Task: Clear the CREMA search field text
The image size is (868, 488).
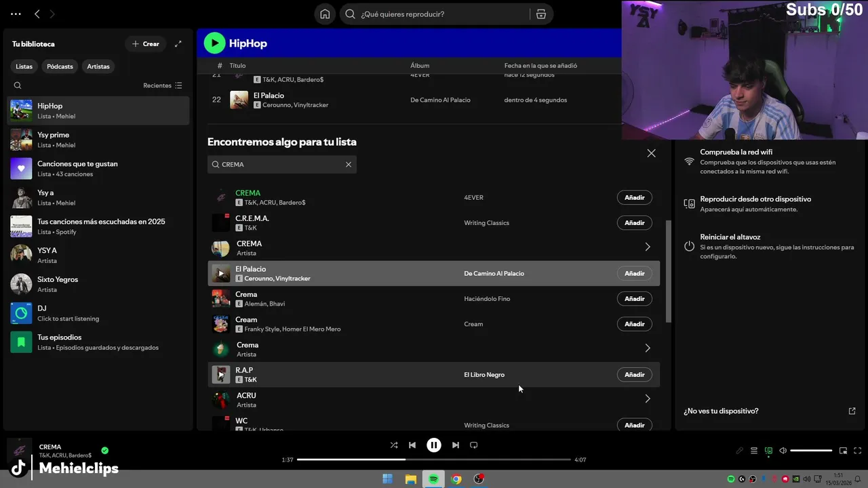Action: [349, 164]
